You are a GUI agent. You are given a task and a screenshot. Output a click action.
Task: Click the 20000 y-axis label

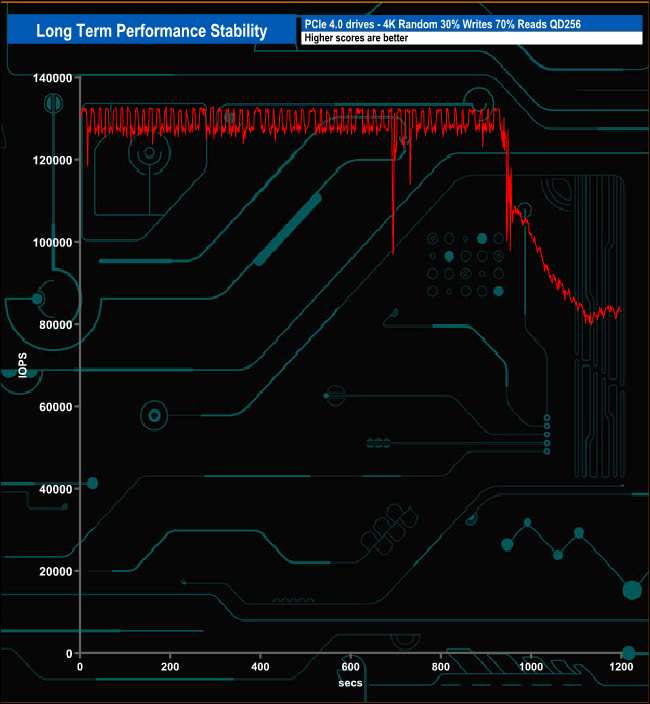pos(56,572)
